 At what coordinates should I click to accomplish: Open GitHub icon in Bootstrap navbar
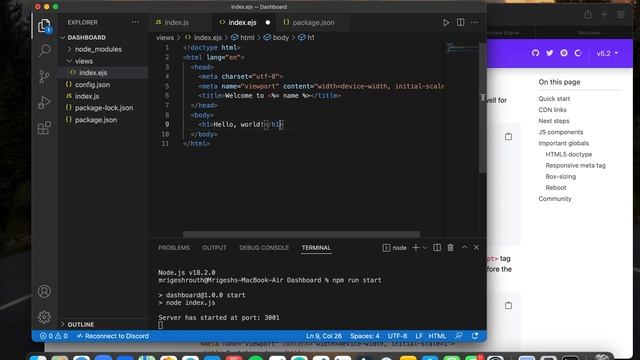tap(536, 53)
